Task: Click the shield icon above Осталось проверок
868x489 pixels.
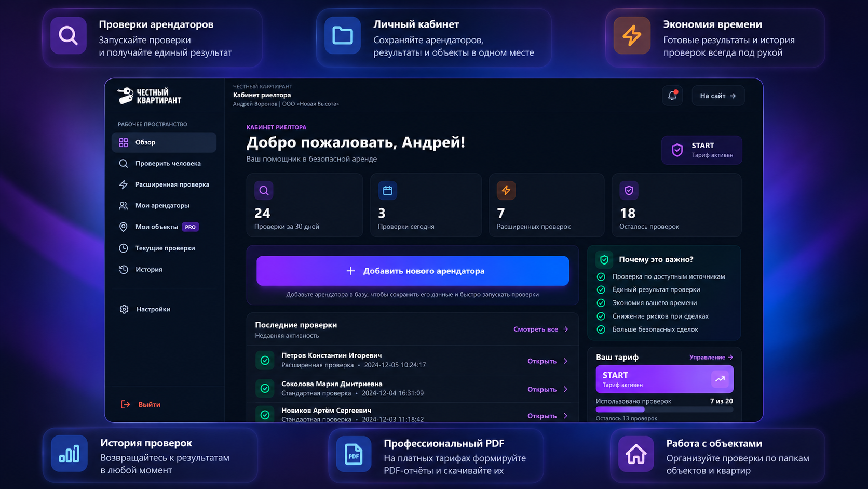Action: tap(629, 190)
